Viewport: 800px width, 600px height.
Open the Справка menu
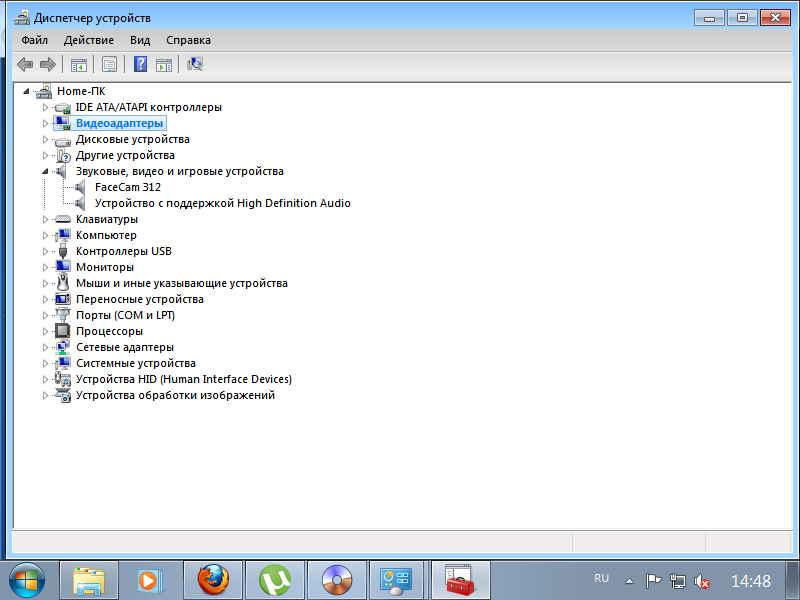[188, 40]
